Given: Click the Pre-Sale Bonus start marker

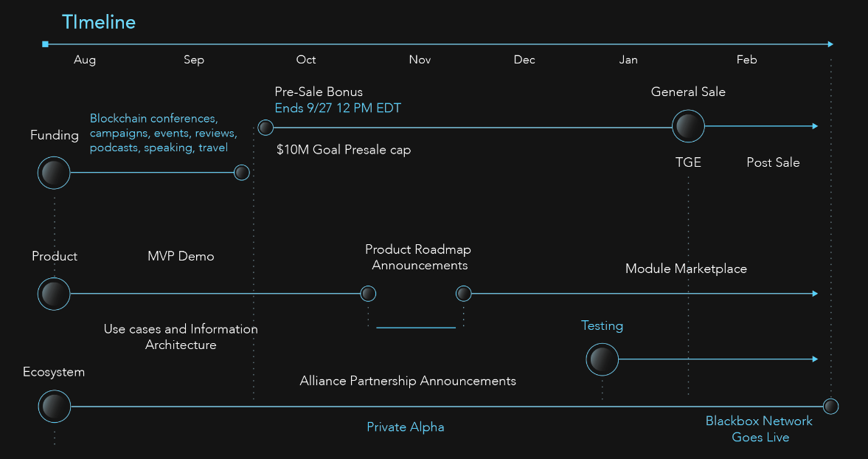Looking at the screenshot, I should click(265, 128).
